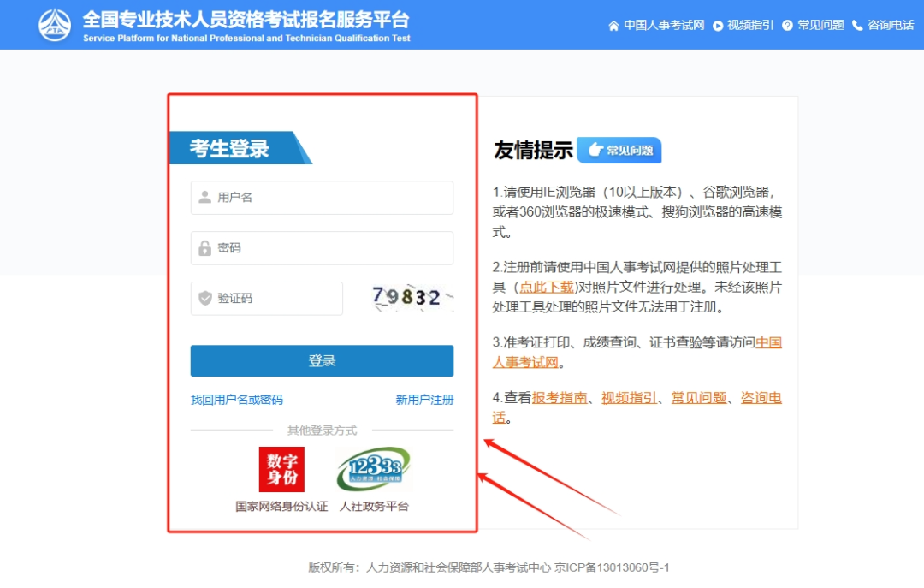
Task: Open 咨询电话 in the header
Action: point(891,26)
